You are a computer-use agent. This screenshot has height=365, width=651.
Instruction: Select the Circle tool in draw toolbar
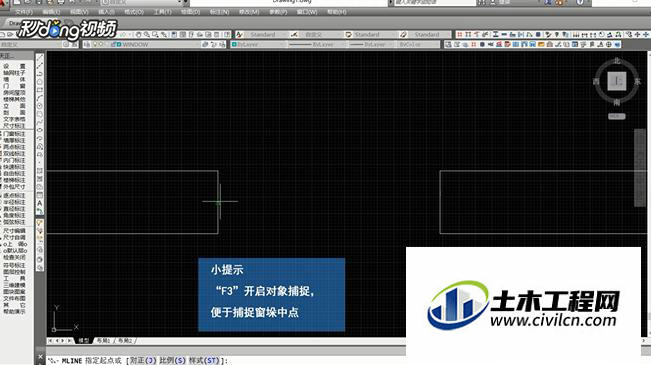click(40, 106)
